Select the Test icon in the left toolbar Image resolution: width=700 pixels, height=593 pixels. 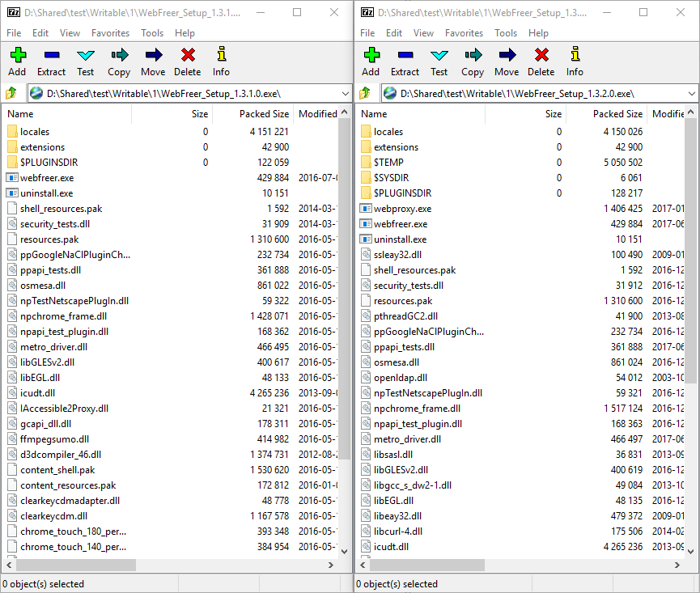point(85,61)
